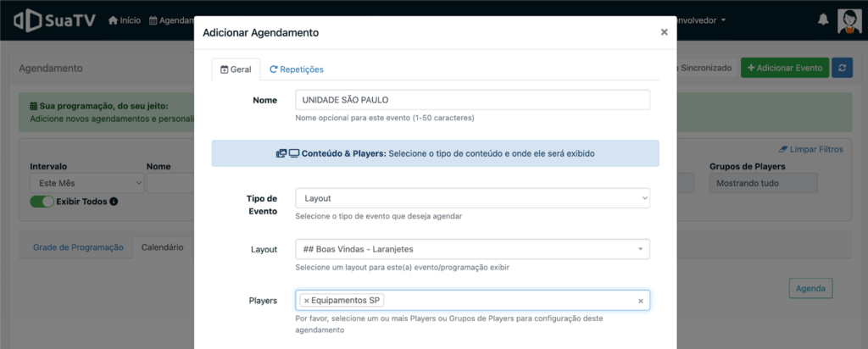Click the Adicionar Evento green button
868x349 pixels.
784,68
